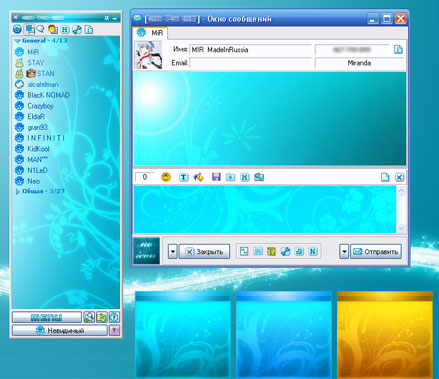Click the fifth icon in bottom toolbar
This screenshot has width=439, height=379.
pos(299,251)
